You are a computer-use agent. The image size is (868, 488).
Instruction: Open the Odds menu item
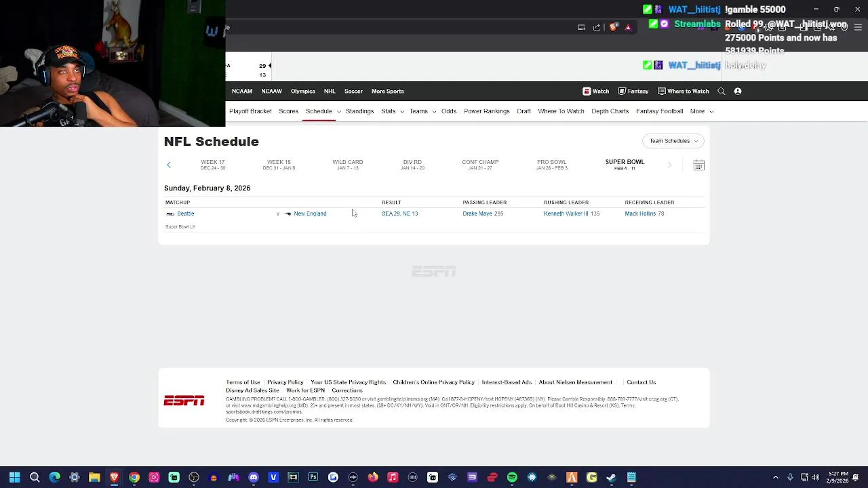(x=449, y=111)
